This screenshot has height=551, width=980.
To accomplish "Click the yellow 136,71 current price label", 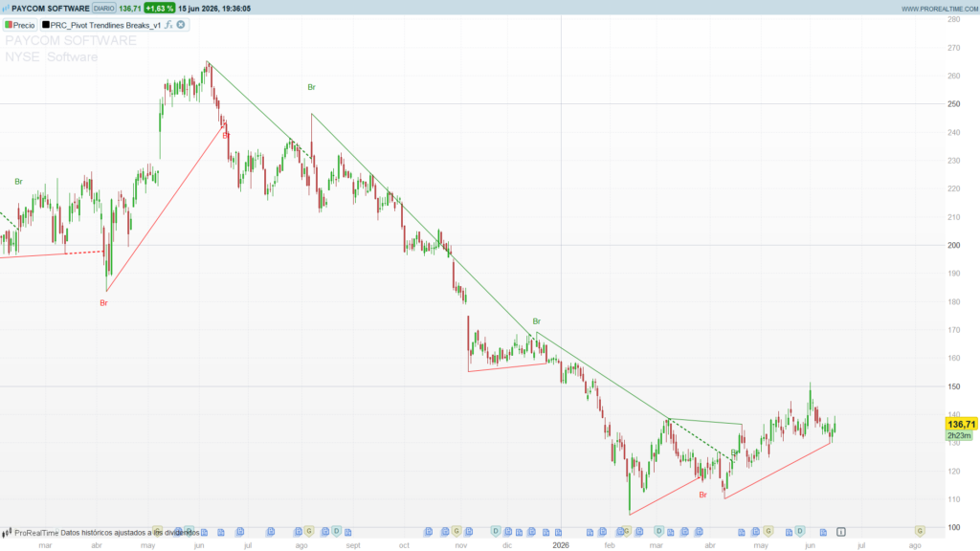I will coord(961,424).
